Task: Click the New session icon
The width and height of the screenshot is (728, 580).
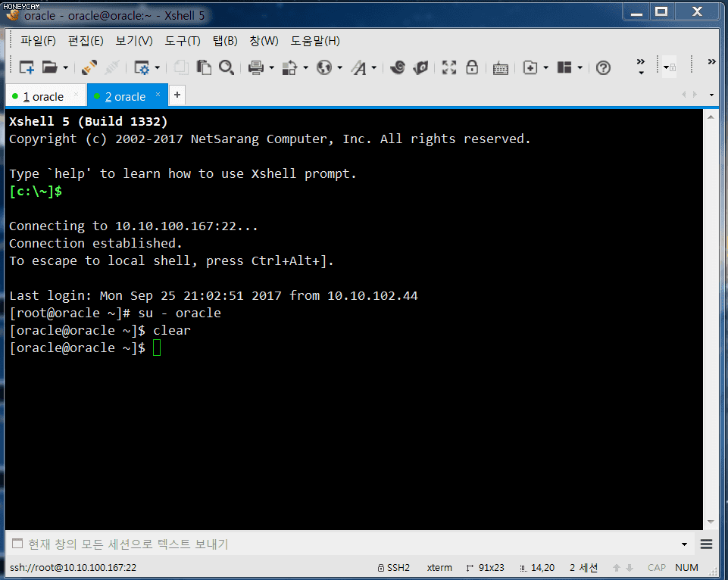Action: click(27, 67)
